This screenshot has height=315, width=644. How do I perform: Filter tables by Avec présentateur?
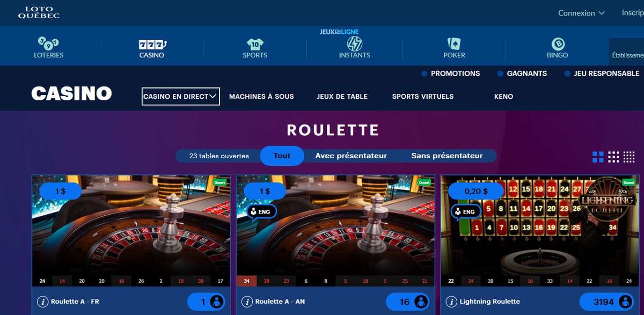pos(351,156)
